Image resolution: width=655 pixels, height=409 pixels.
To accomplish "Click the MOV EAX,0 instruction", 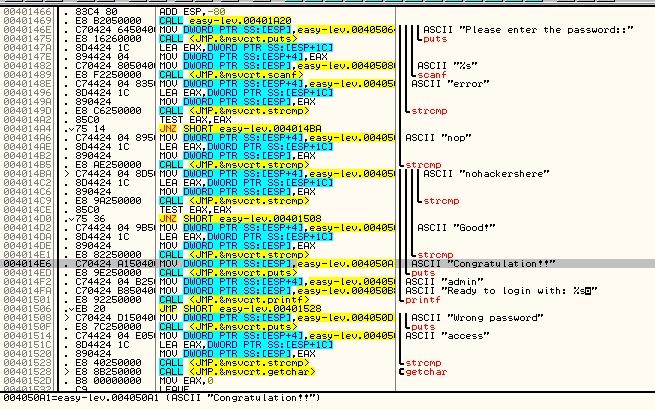I will (186, 381).
